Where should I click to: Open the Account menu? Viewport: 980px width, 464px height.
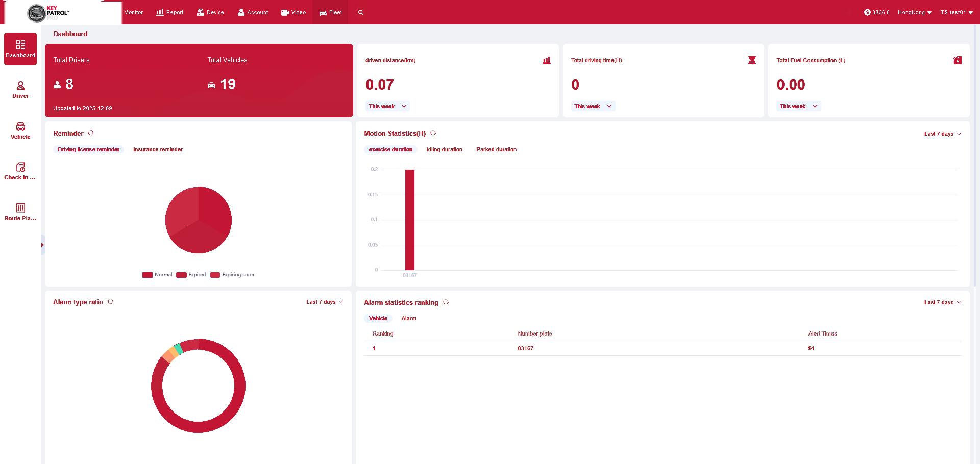pyautogui.click(x=253, y=12)
